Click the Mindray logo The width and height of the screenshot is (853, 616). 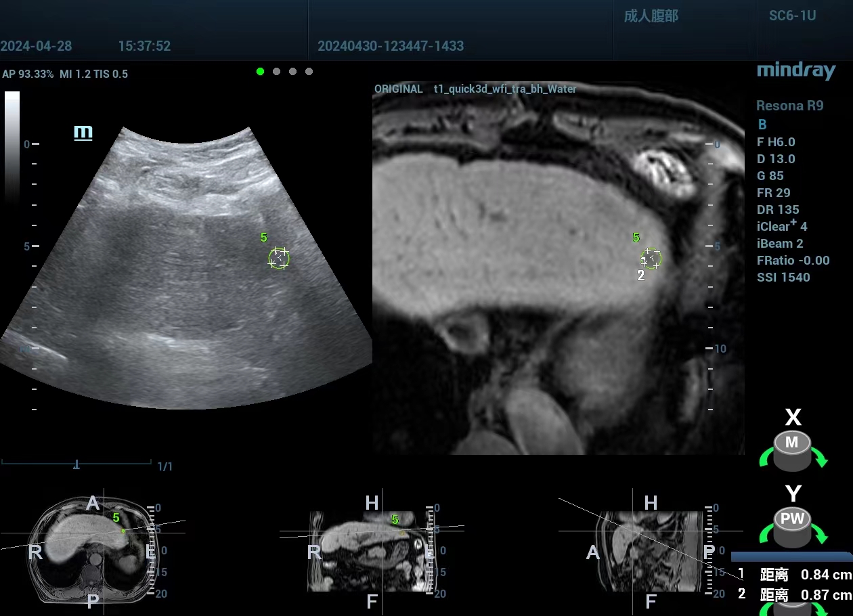point(795,70)
